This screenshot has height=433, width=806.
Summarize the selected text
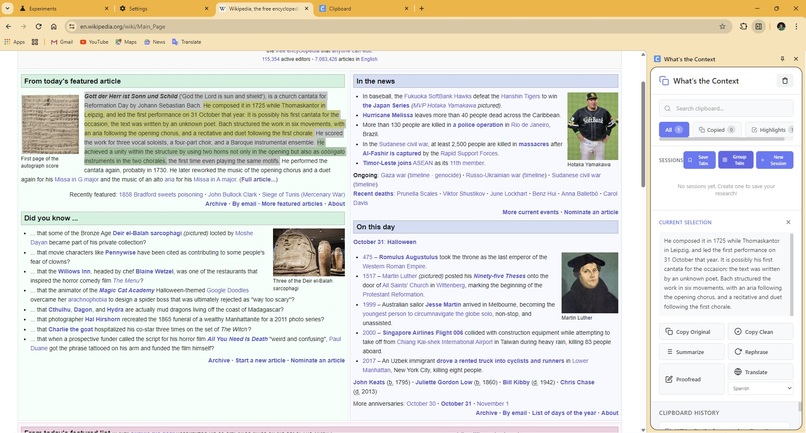point(691,352)
